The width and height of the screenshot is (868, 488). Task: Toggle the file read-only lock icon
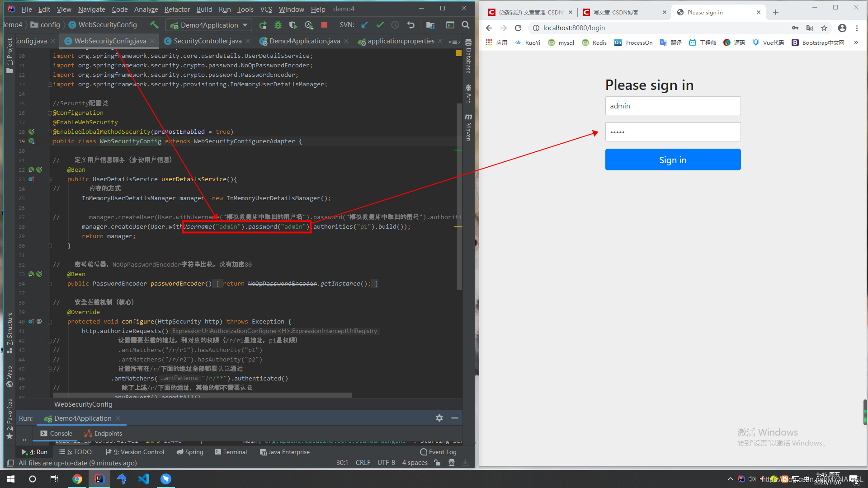pos(437,463)
